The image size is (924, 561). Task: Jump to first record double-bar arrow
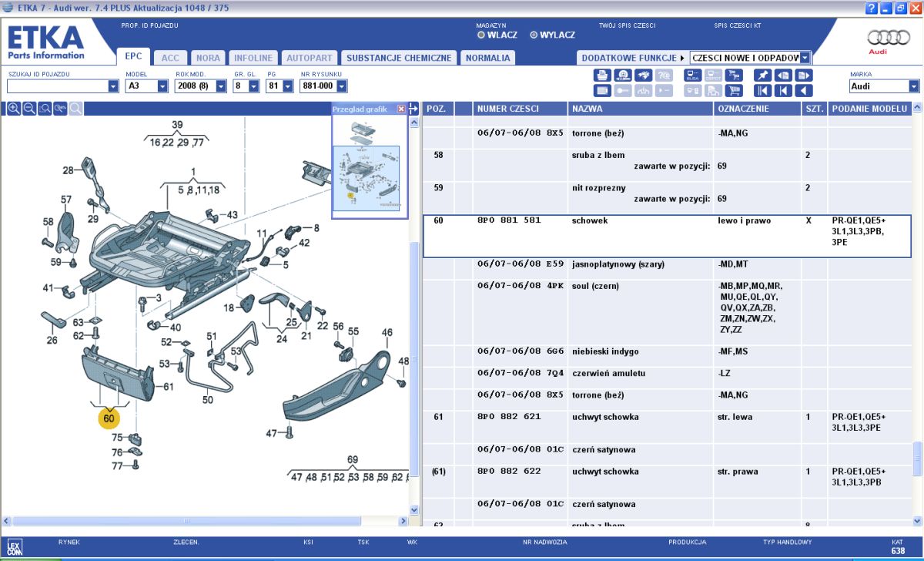(x=762, y=90)
